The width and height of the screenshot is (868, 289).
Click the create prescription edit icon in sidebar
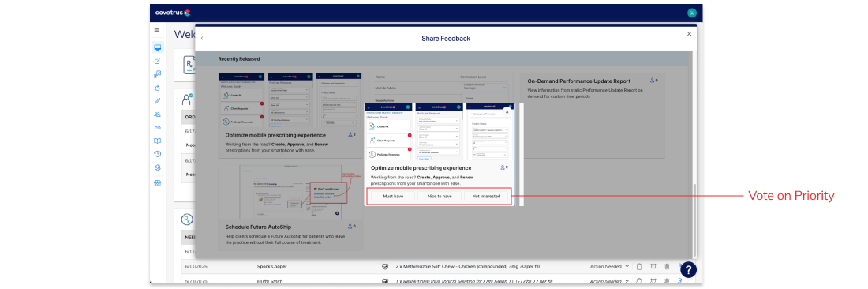click(157, 61)
